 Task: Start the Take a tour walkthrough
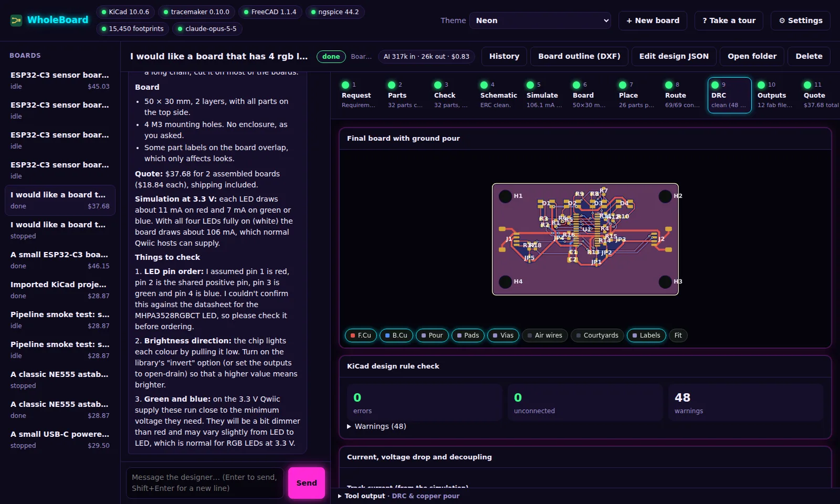tap(729, 20)
